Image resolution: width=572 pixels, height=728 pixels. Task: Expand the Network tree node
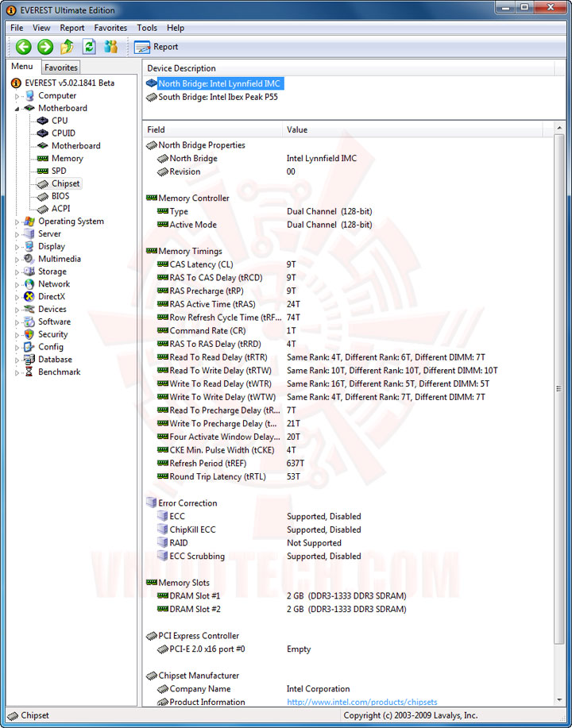tap(17, 284)
